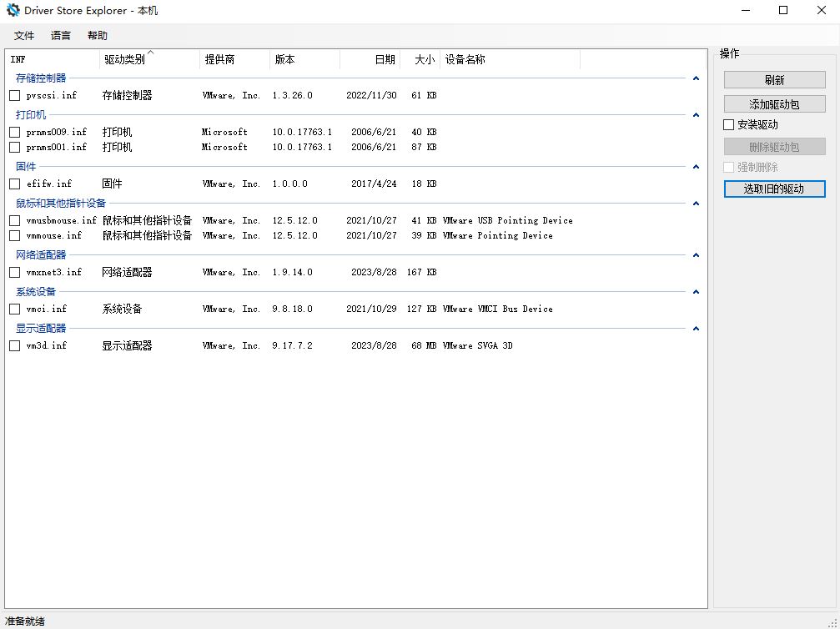
Task: Open the 语言 menu
Action: 61,36
